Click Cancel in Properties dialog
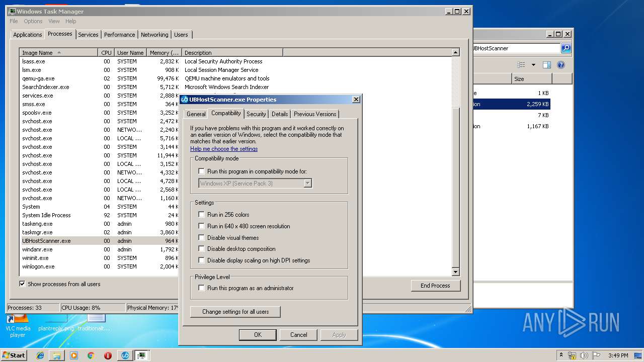 tap(298, 335)
